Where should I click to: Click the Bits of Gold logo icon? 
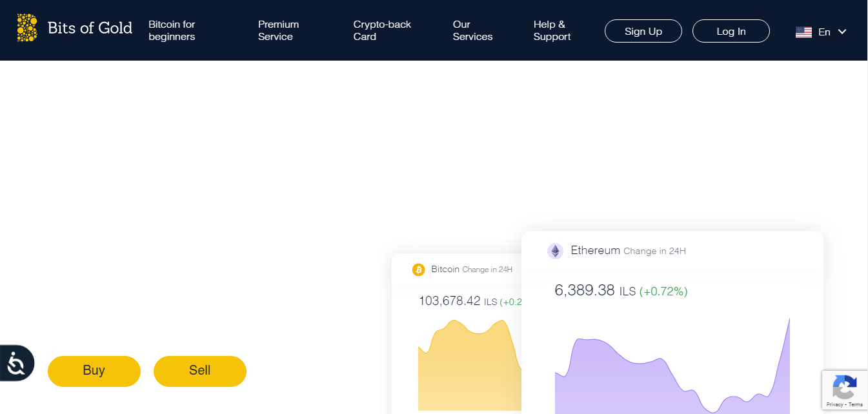(27, 28)
